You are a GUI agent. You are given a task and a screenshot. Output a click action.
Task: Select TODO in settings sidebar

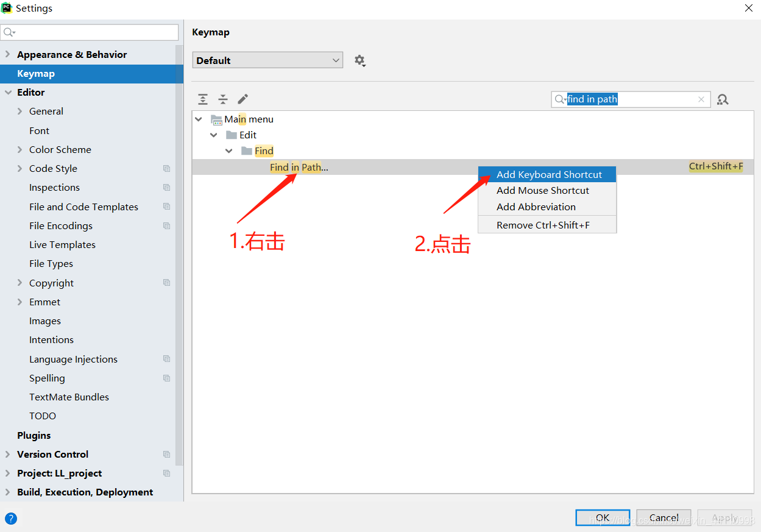click(43, 416)
